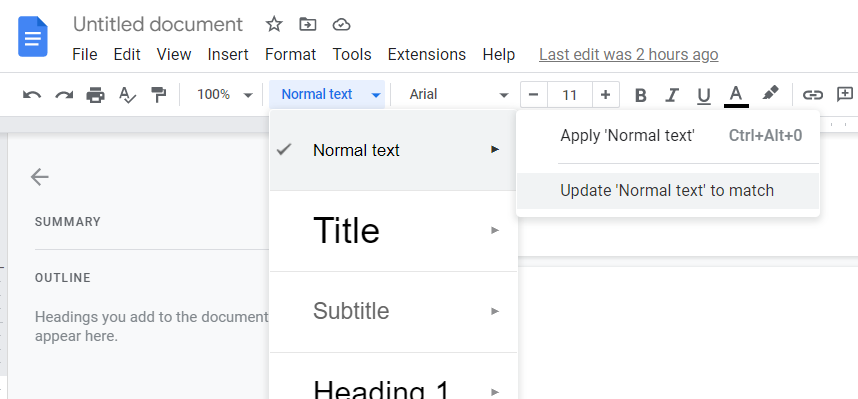Open text color picker
The height and width of the screenshot is (399, 858).
pos(736,96)
